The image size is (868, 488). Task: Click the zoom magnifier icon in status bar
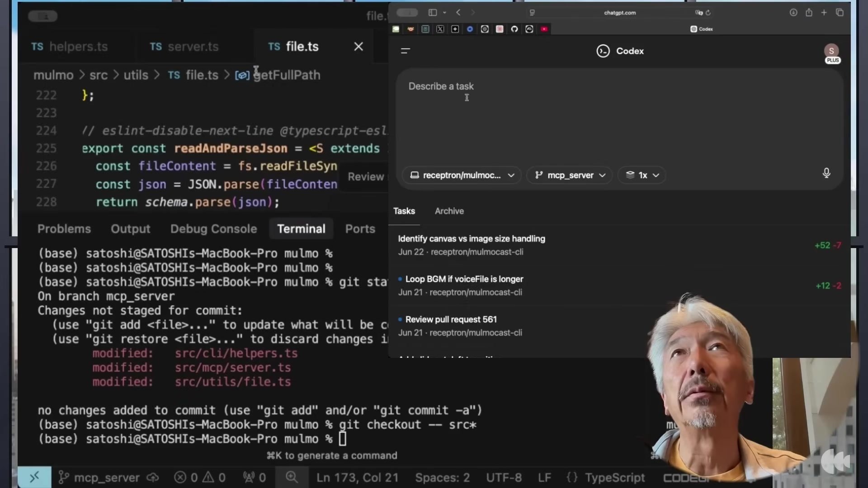pos(292,477)
